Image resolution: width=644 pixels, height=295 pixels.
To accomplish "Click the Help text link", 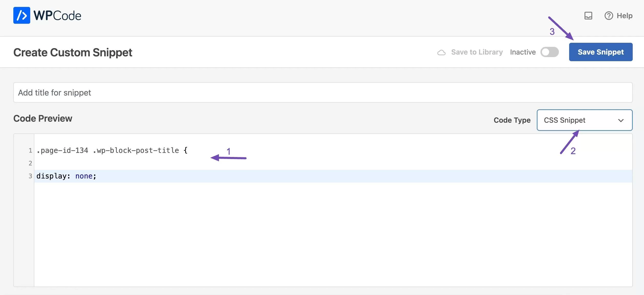I will click(625, 16).
